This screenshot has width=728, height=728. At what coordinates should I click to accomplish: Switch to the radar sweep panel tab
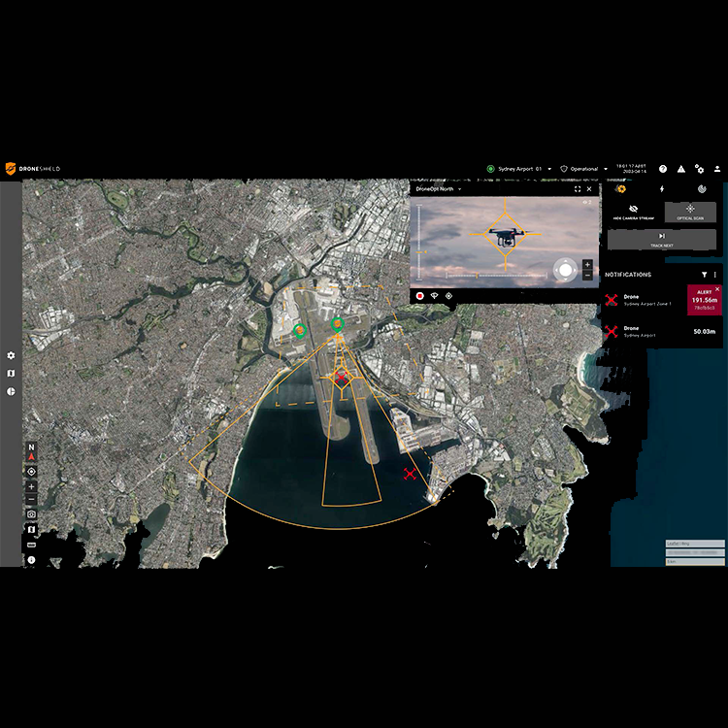coord(701,189)
